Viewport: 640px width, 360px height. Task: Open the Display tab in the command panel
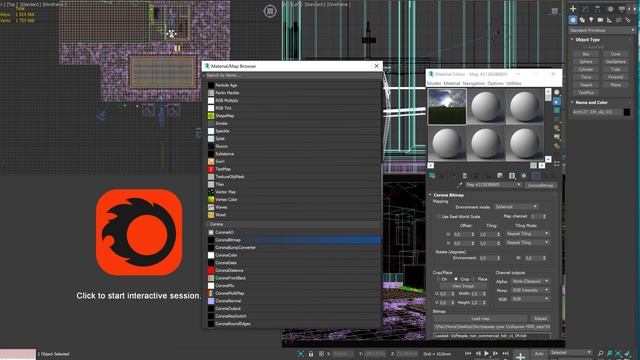[622, 9]
